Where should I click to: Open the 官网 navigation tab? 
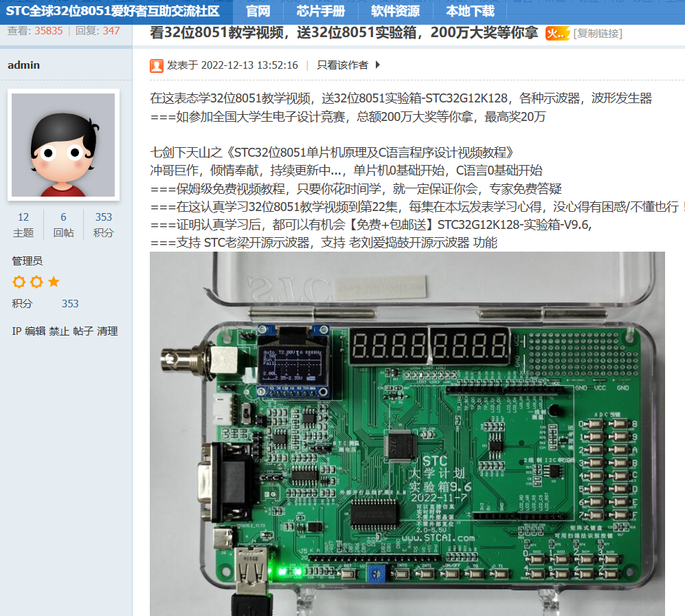(x=258, y=11)
